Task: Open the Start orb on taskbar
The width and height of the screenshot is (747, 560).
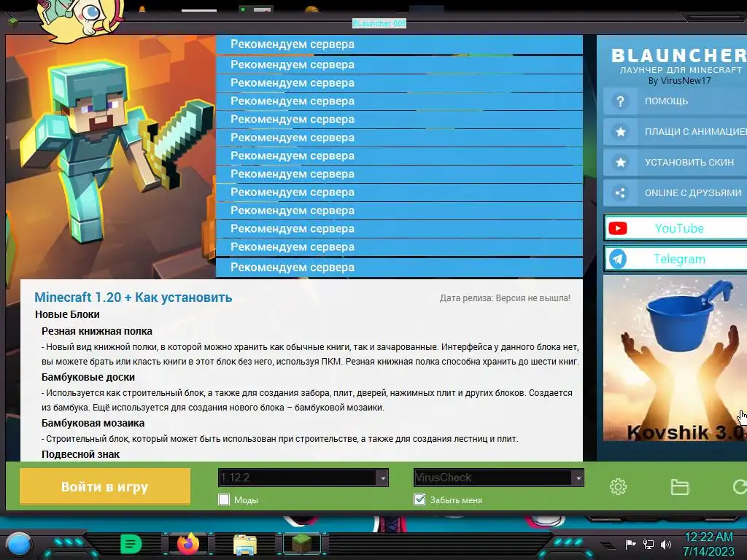Action: pyautogui.click(x=19, y=544)
